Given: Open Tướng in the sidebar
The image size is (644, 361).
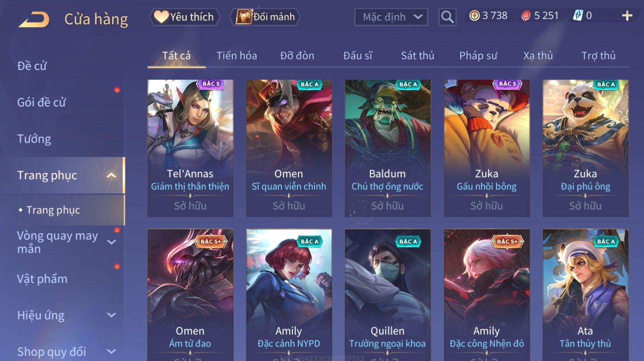Looking at the screenshot, I should pyautogui.click(x=34, y=139).
